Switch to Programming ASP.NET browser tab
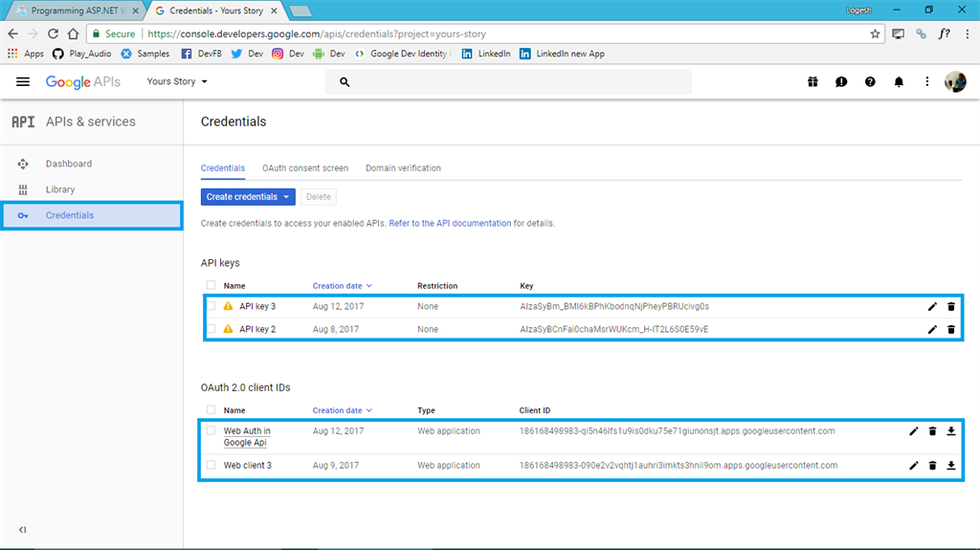The height and width of the screenshot is (550, 980). pyautogui.click(x=75, y=11)
